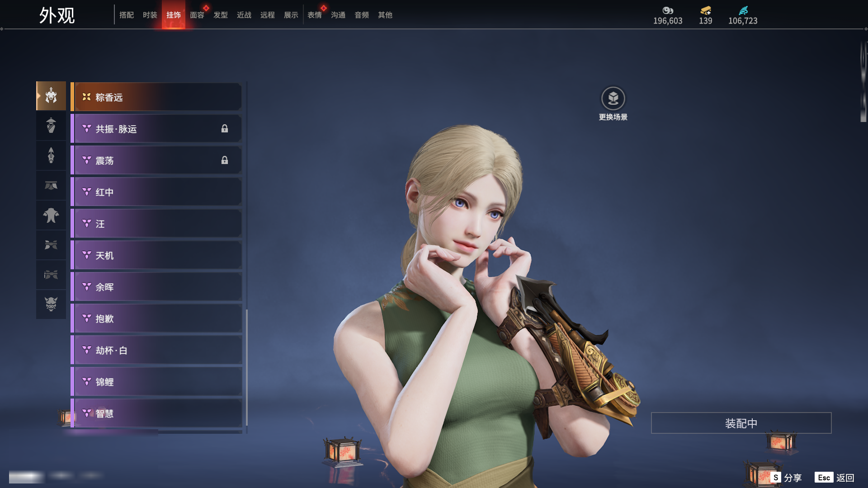Select the waist belt category icon

[51, 185]
